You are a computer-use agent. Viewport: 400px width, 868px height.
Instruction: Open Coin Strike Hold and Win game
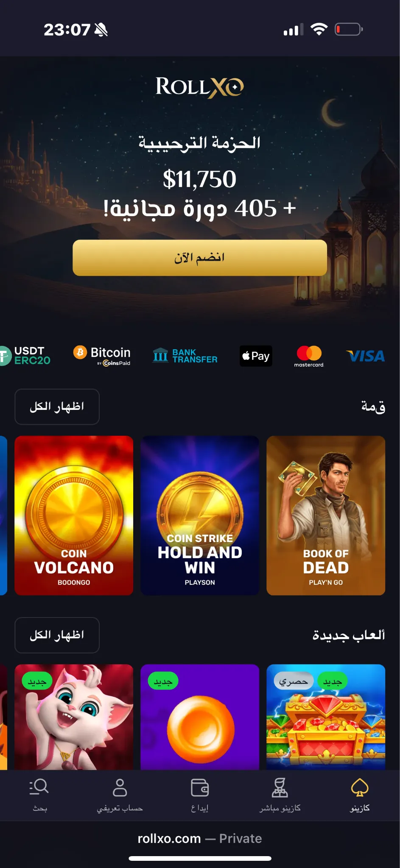coord(200,515)
